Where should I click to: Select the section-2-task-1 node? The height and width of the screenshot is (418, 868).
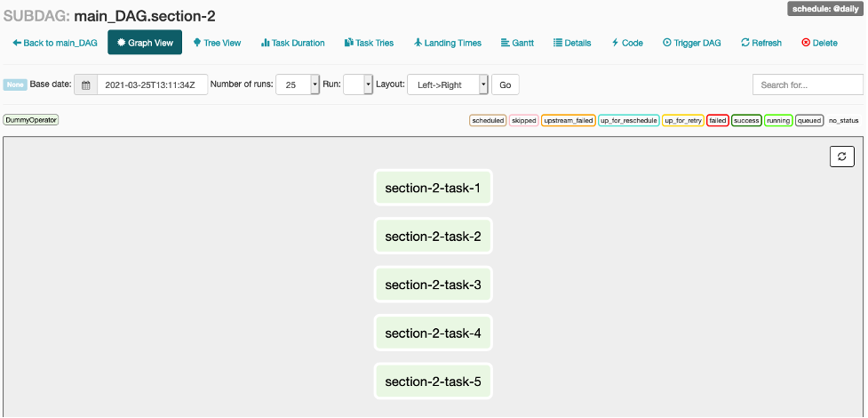coord(433,188)
